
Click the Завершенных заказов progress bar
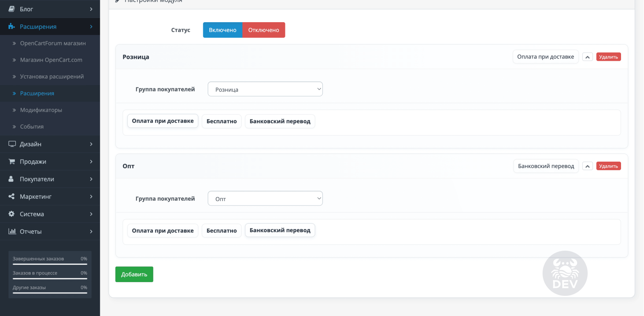[50, 264]
